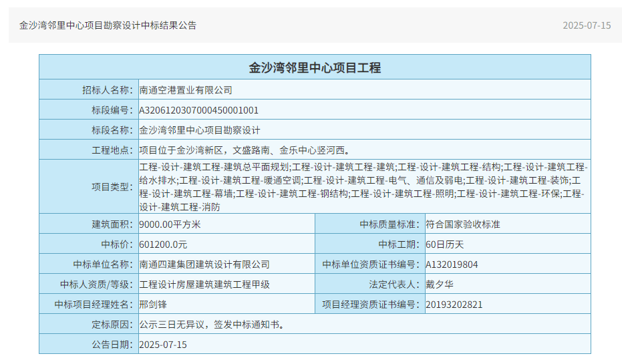Click the project manager name 邢剑锋
The image size is (630, 364).
[153, 305]
